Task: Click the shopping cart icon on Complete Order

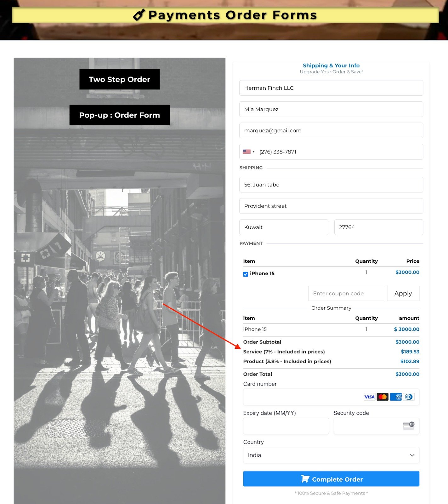Action: (305, 479)
